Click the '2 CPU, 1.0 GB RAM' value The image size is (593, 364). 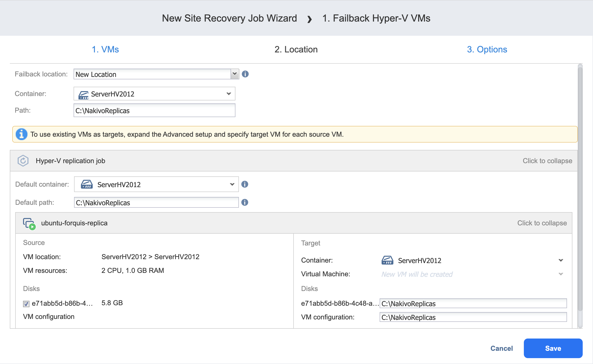[x=133, y=270]
